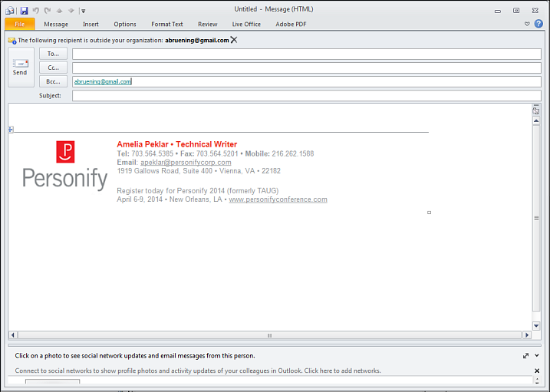Open the Adobe PDF tab

pos(291,25)
